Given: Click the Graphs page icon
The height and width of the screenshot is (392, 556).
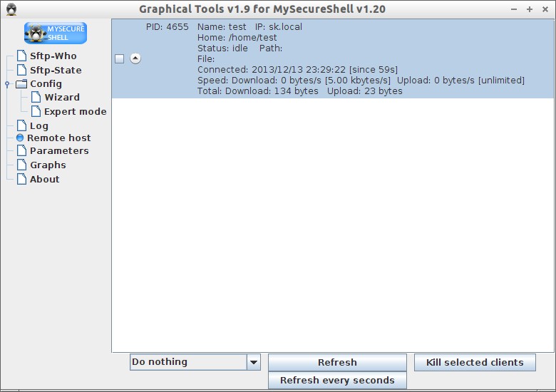Looking at the screenshot, I should click(x=21, y=165).
